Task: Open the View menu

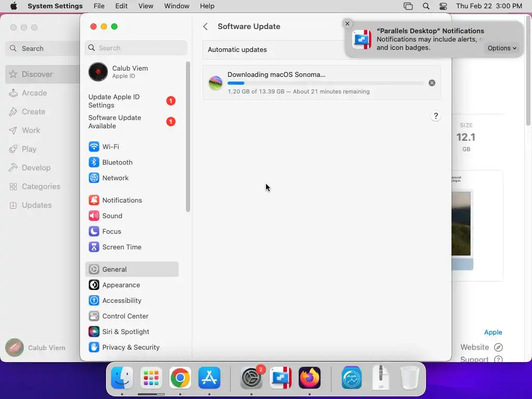Action: [145, 6]
